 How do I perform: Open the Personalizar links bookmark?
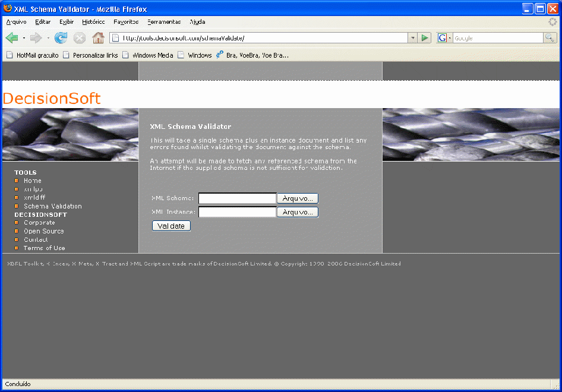point(91,55)
